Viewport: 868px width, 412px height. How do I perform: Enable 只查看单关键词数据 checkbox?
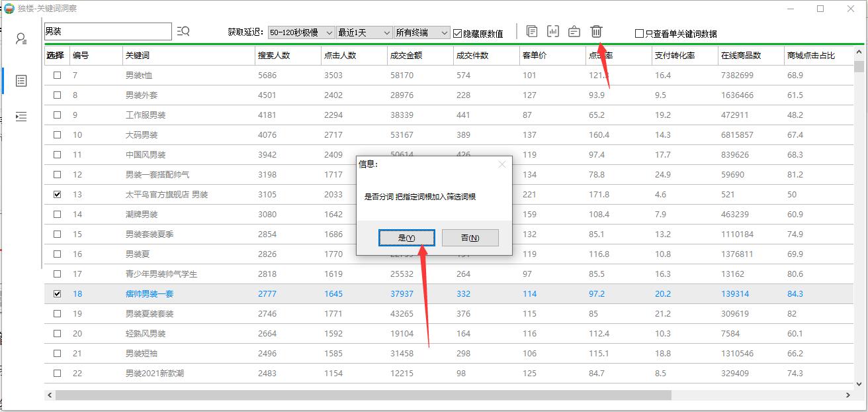pyautogui.click(x=639, y=34)
